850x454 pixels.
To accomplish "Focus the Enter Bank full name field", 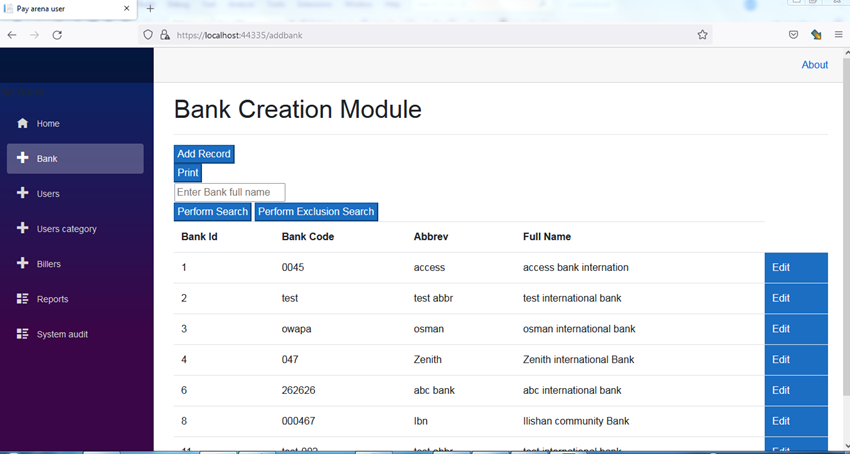I will 229,192.
